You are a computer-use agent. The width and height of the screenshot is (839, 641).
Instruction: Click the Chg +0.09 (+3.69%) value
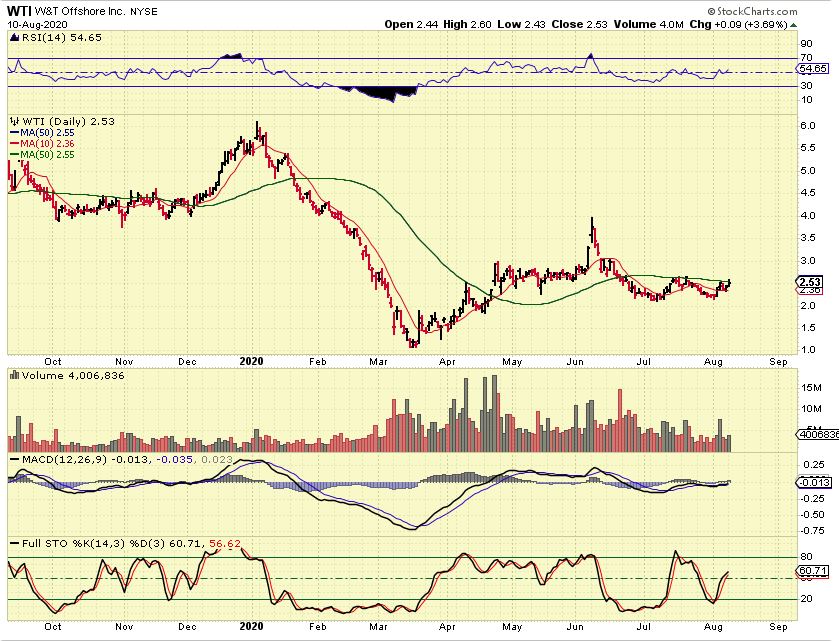(738, 25)
